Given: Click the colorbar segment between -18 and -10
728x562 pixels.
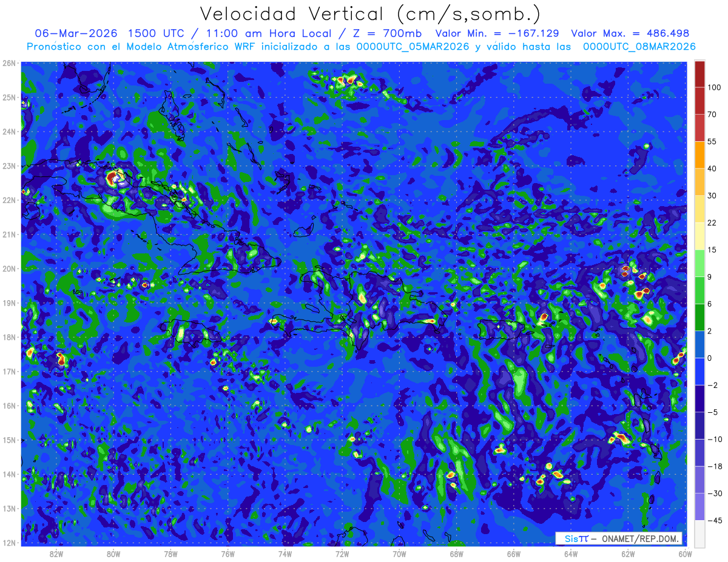Looking at the screenshot, I should tap(699, 452).
